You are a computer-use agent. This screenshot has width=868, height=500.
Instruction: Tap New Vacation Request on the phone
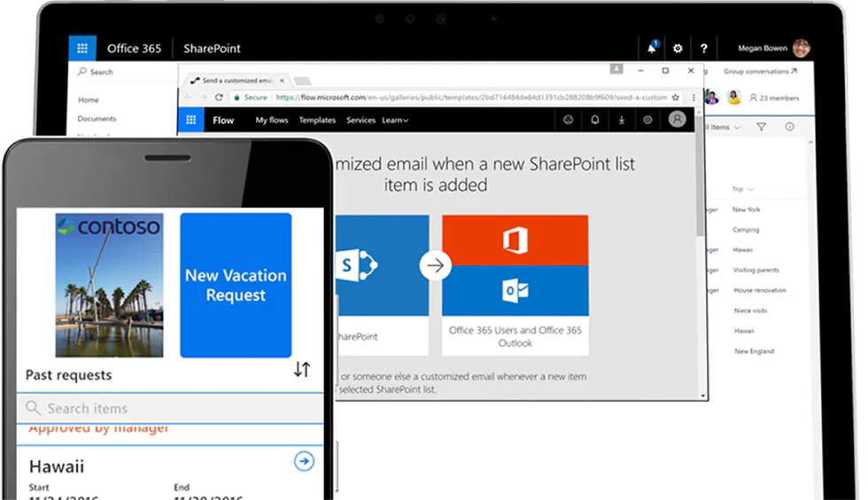pos(236,285)
